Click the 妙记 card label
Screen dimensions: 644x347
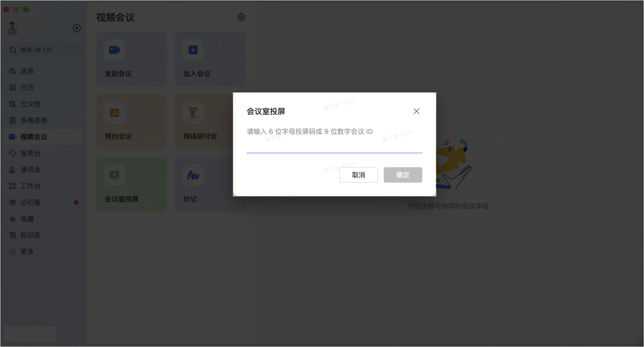(190, 199)
